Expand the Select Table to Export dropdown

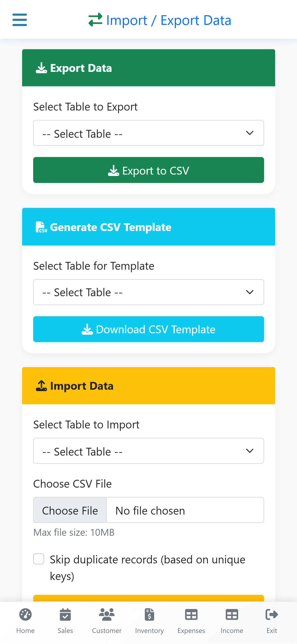[x=148, y=133]
